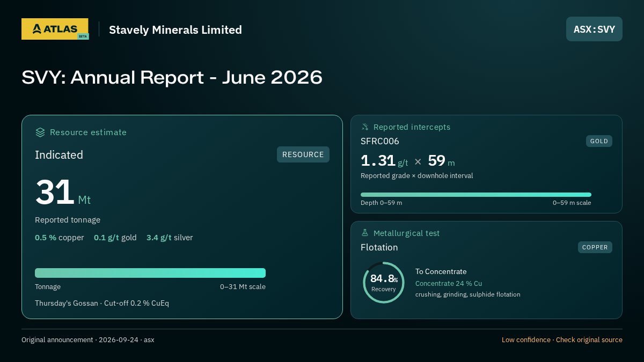Screen dimensions: 644x362
Task: Click the 84.8% recovery ring gauge
Action: (384, 283)
